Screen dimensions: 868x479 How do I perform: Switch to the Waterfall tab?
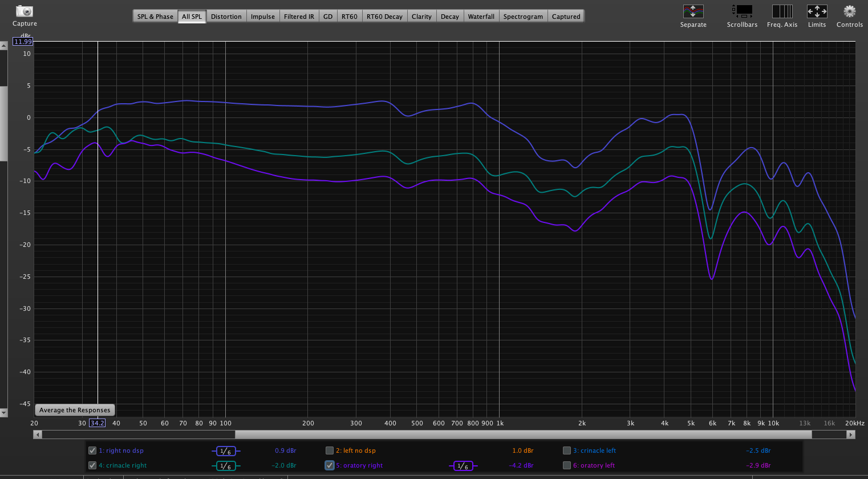pyautogui.click(x=481, y=17)
